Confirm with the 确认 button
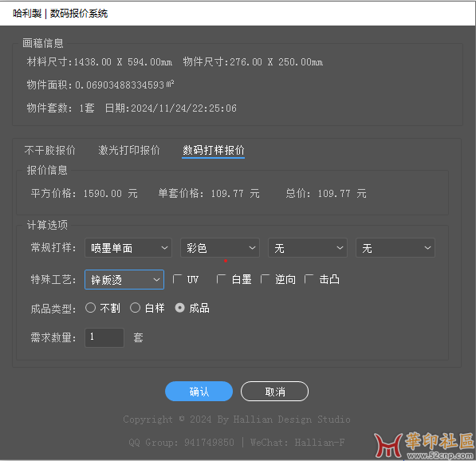Viewport: 476px width, 461px height. 199,391
